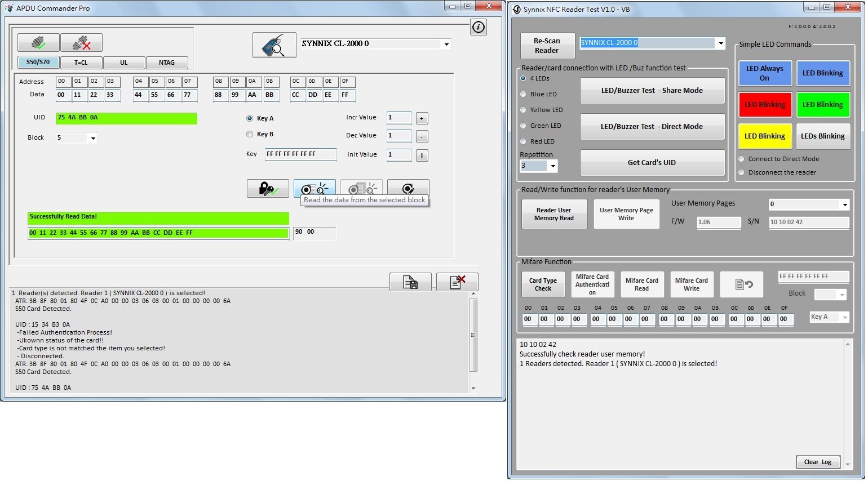The height and width of the screenshot is (481, 868).
Task: Click the F/W field showing 1.06
Action: (x=719, y=222)
